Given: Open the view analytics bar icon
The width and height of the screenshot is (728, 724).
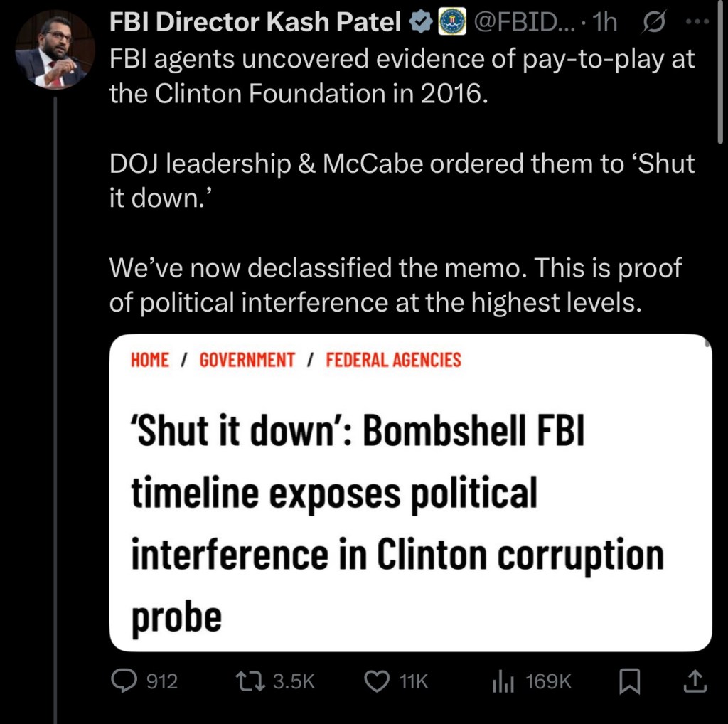Looking at the screenshot, I should pyautogui.click(x=503, y=681).
